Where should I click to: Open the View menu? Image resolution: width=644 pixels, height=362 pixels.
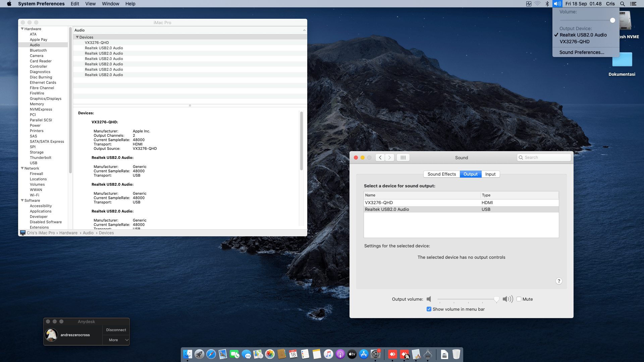91,4
